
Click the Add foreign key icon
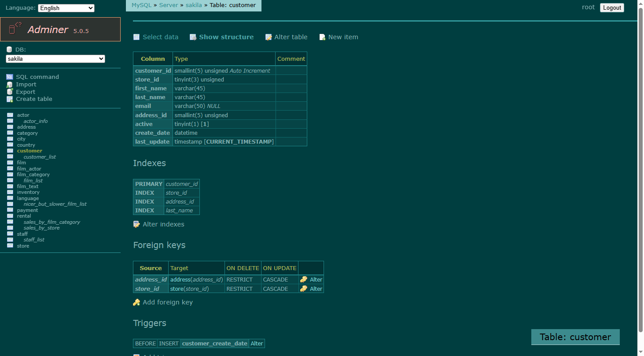pos(136,302)
